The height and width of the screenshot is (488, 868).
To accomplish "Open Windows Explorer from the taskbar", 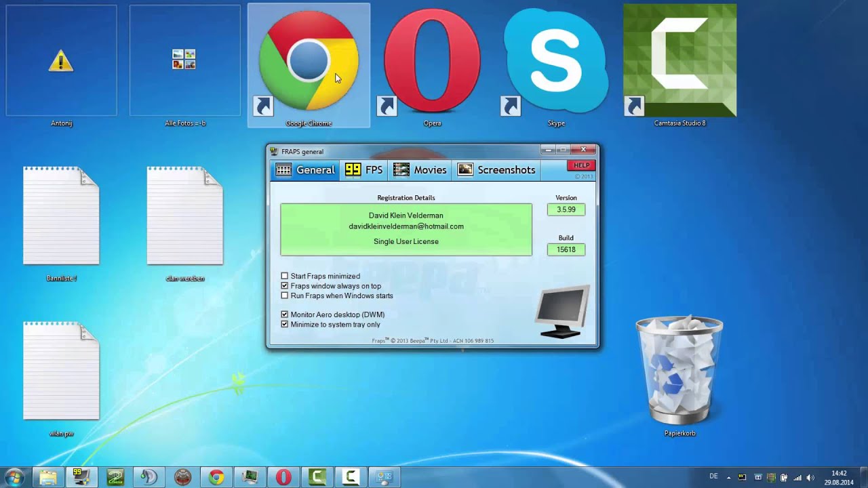I will click(x=48, y=477).
